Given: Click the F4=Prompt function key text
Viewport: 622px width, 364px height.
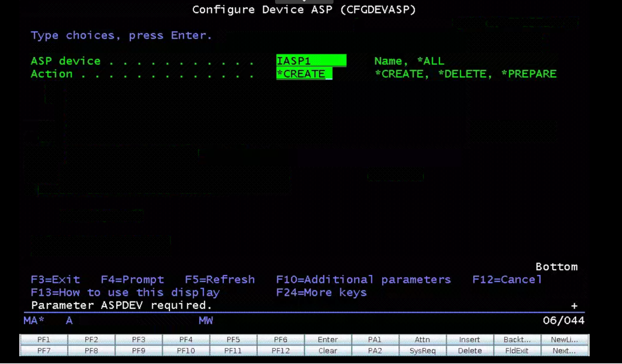Looking at the screenshot, I should (132, 280).
